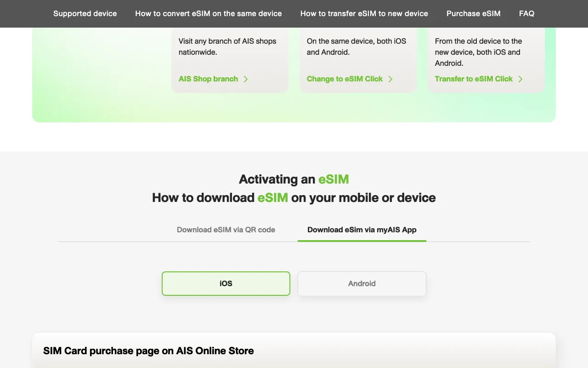
Task: Open the FAQ navigation item
Action: 526,13
